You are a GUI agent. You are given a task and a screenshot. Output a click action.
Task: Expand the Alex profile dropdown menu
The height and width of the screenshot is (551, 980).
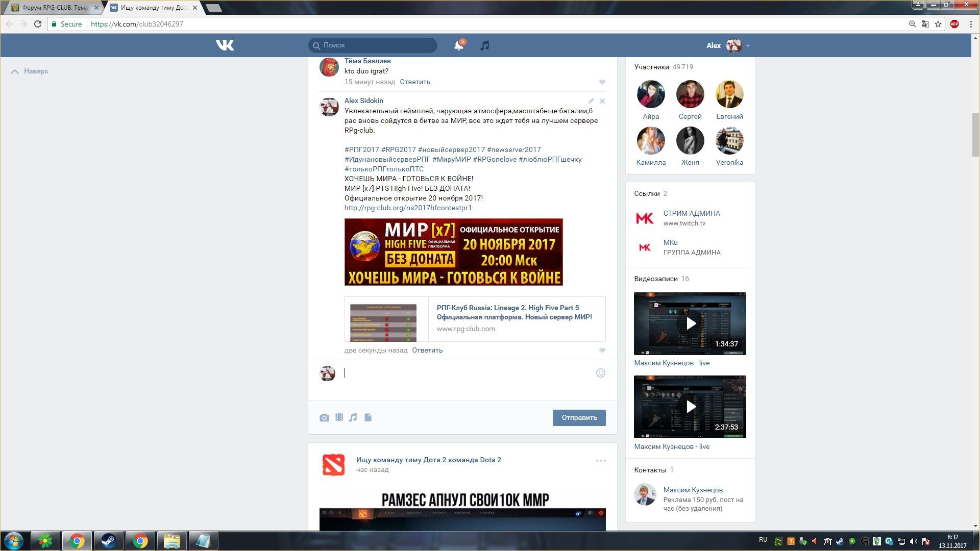tap(748, 46)
